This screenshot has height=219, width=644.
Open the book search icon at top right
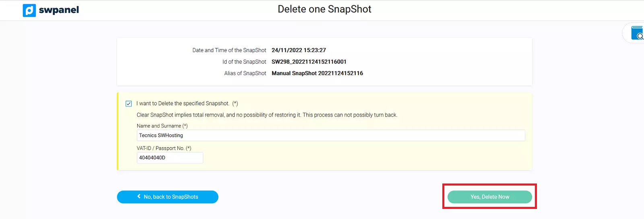click(637, 33)
